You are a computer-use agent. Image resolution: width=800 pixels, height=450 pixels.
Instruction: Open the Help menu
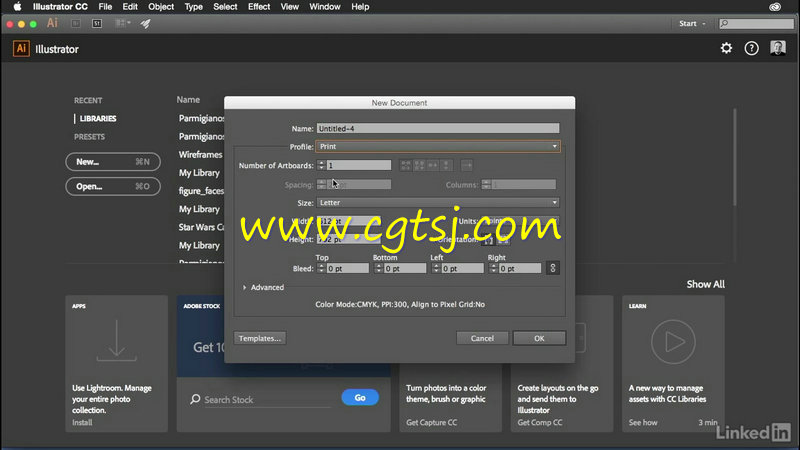point(360,7)
